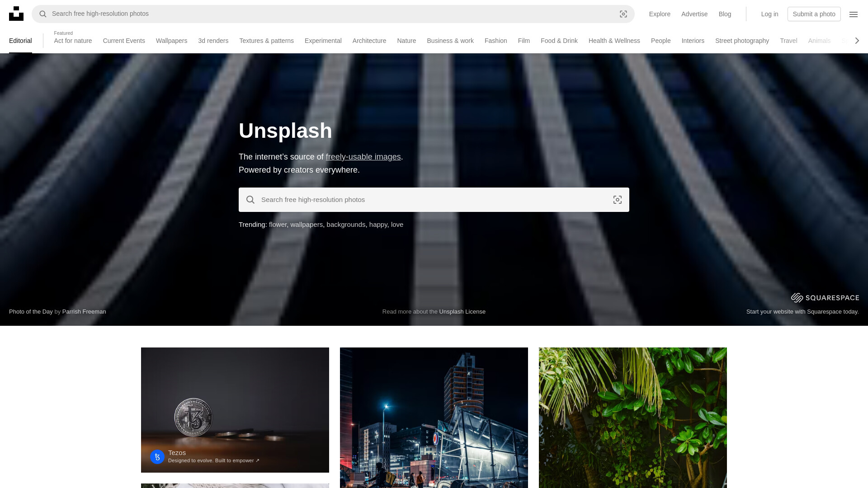The width and height of the screenshot is (868, 488).
Task: Search trending term love
Action: tap(397, 225)
